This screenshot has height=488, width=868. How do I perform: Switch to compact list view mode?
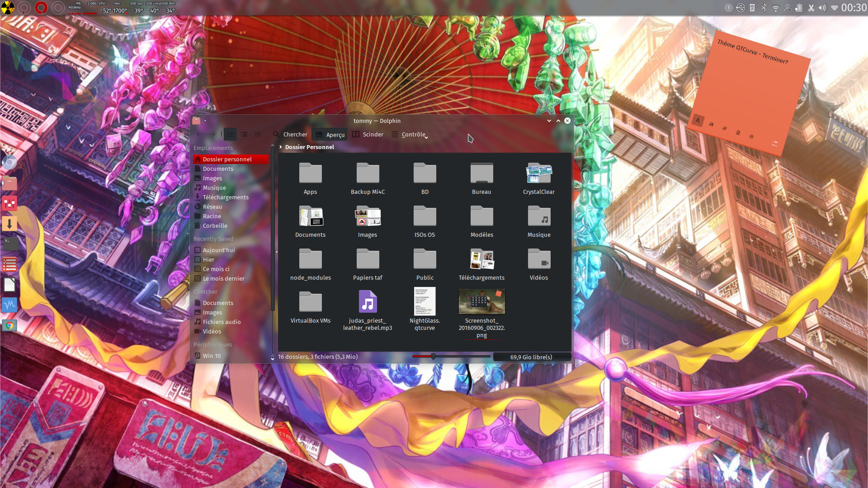(x=244, y=134)
